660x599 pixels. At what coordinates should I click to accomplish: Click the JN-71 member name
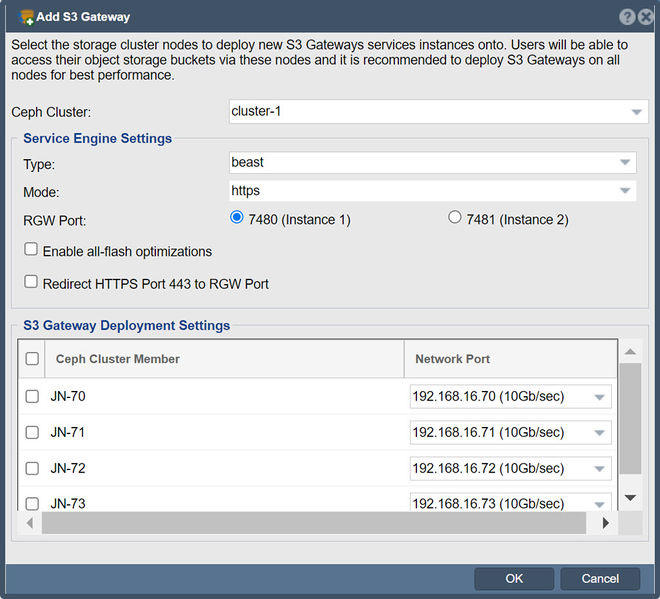tap(68, 432)
